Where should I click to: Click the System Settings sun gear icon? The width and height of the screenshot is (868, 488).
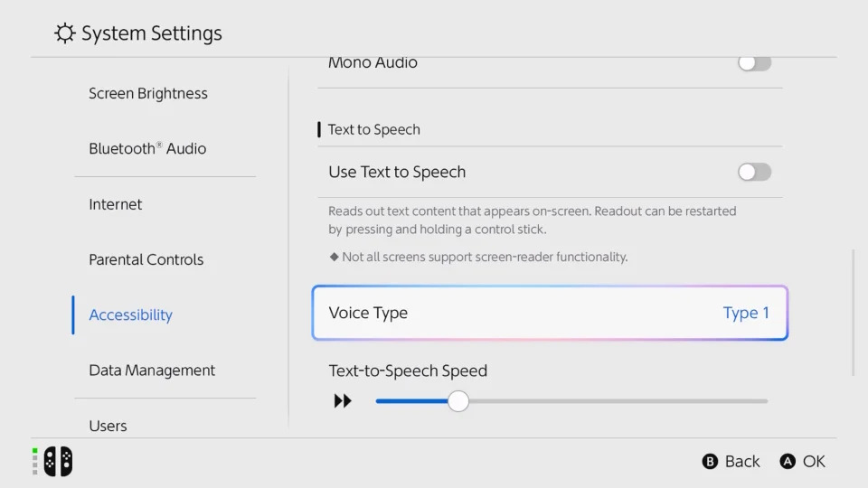click(65, 34)
